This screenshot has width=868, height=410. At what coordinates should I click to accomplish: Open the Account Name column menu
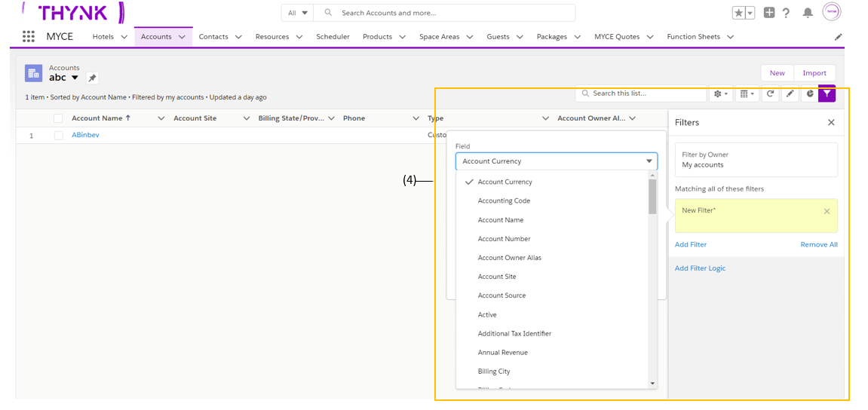(161, 118)
